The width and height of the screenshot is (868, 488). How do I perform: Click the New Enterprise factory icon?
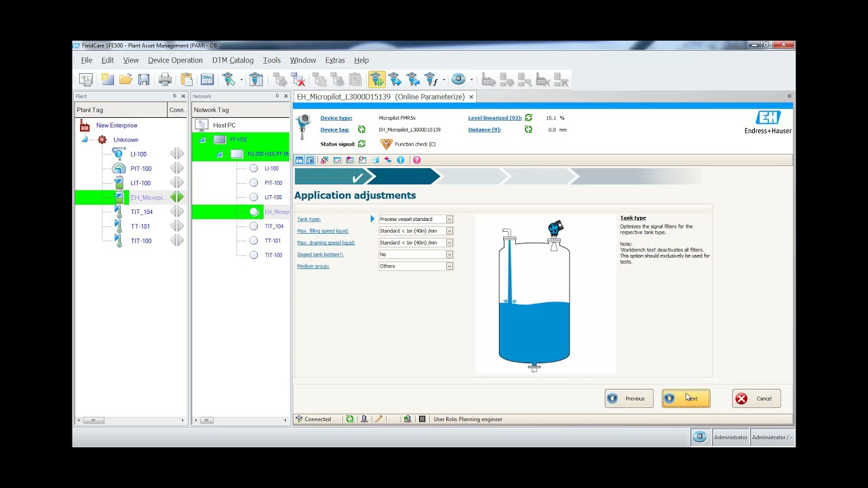[85, 125]
